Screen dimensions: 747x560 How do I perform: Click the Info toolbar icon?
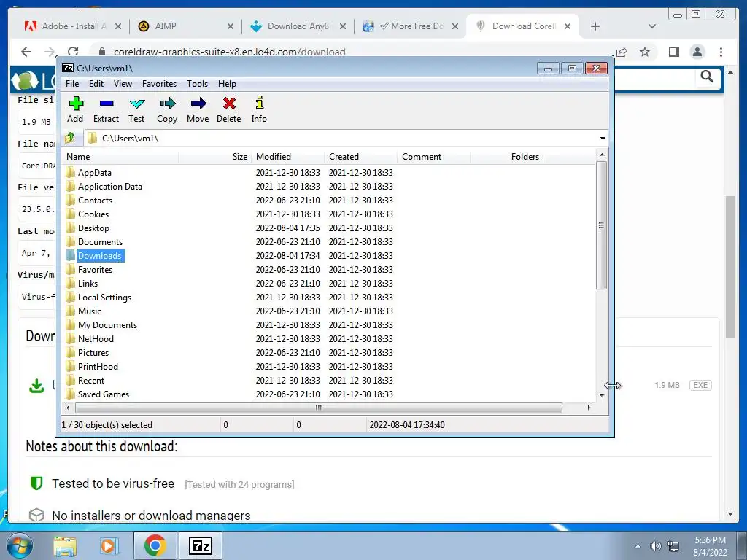pyautogui.click(x=259, y=109)
